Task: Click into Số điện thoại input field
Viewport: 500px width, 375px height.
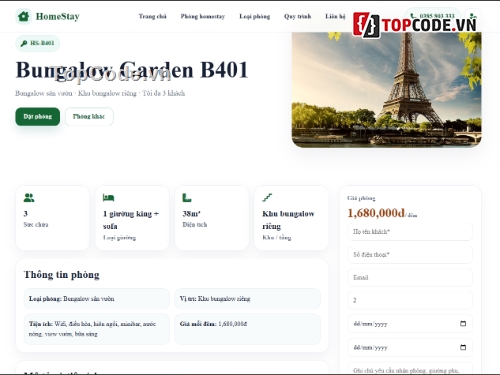Action: (x=410, y=254)
